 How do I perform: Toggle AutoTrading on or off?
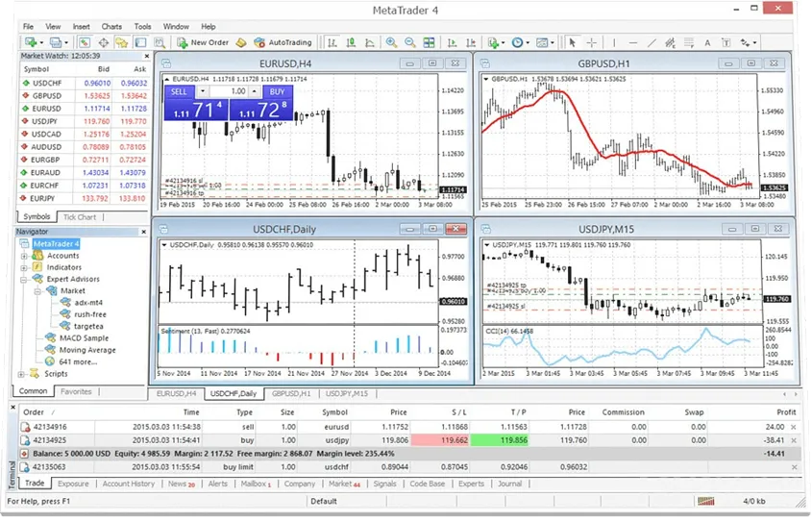(x=283, y=42)
